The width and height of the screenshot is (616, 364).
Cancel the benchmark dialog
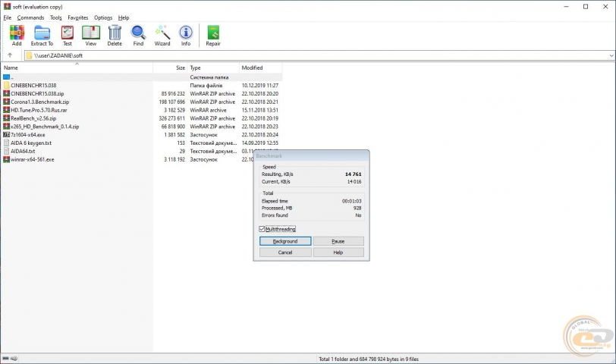click(x=285, y=253)
